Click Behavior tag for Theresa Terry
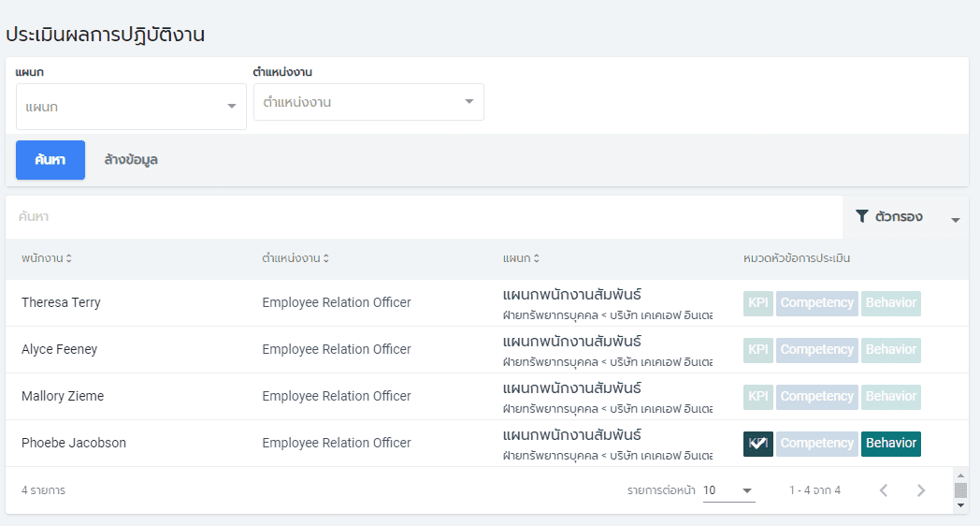The width and height of the screenshot is (980, 526). [x=890, y=303]
